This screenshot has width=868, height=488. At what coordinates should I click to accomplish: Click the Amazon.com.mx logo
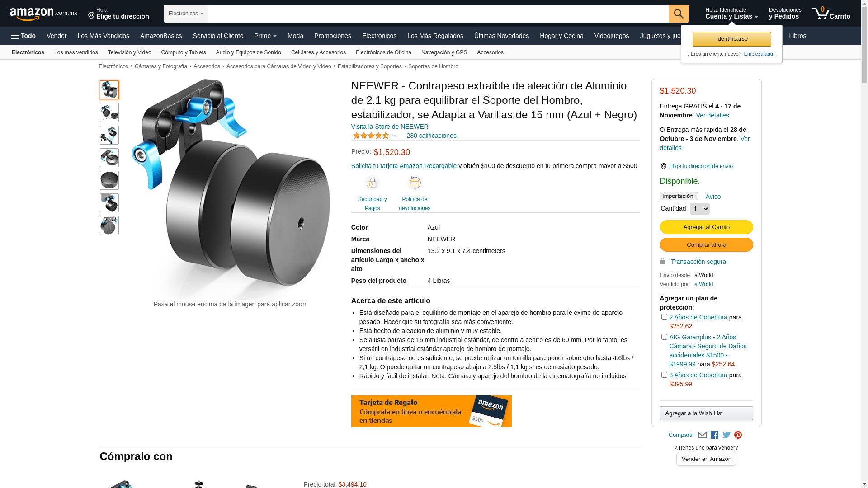point(43,14)
